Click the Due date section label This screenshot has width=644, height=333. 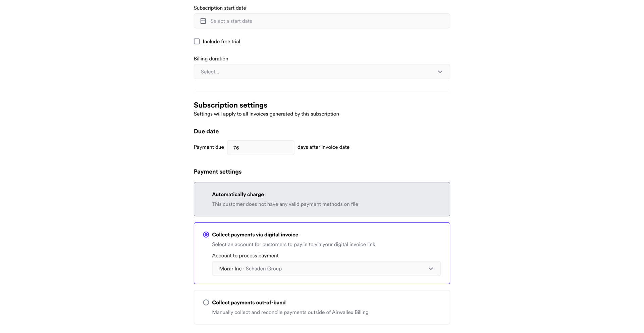coord(206,131)
